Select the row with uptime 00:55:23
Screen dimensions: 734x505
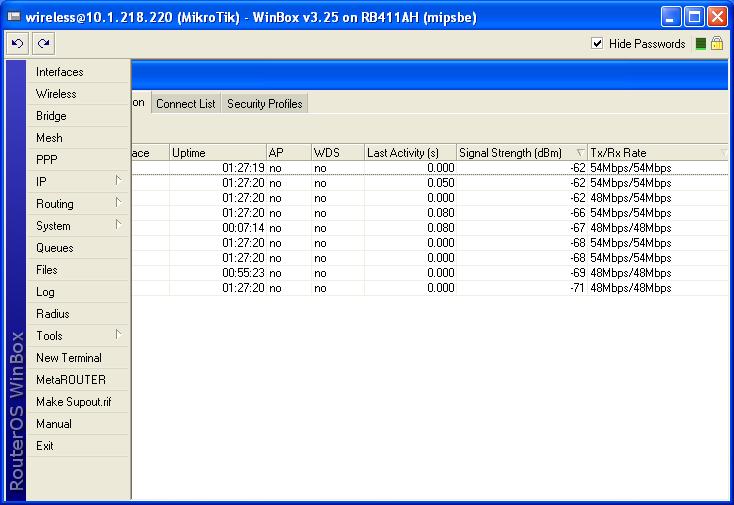(430, 273)
